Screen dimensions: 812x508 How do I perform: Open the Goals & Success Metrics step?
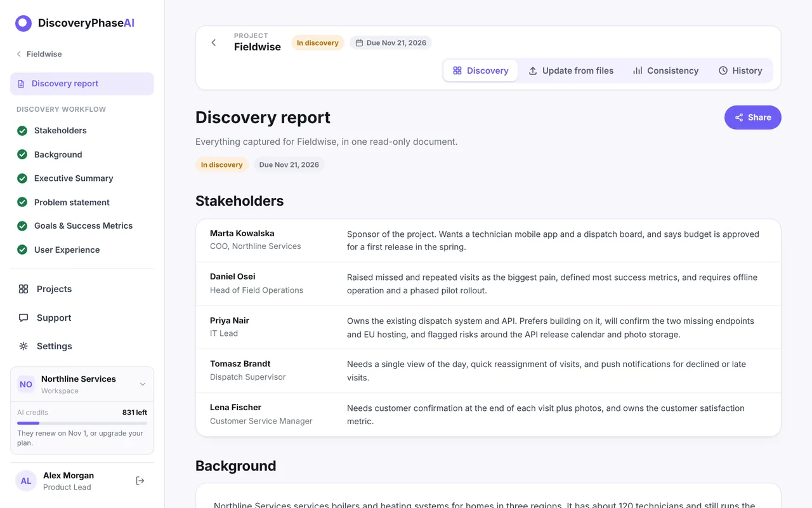[x=83, y=226]
